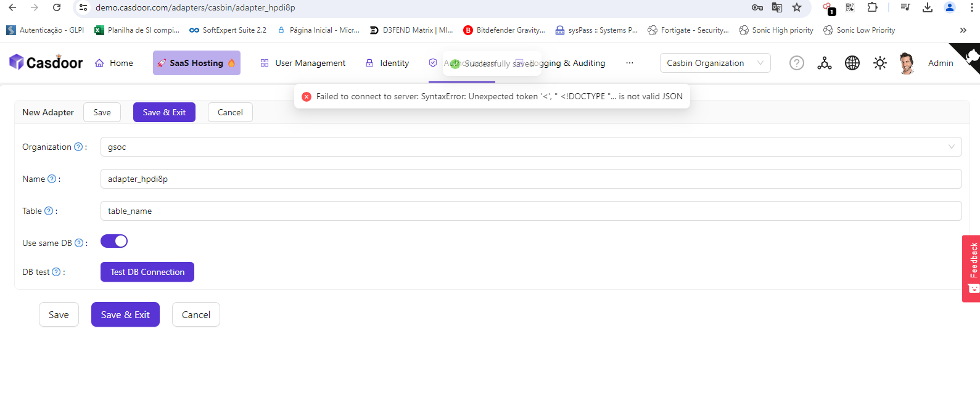This screenshot has width=980, height=397.
Task: Bookmark this page with the star icon
Action: pyautogui.click(x=797, y=7)
